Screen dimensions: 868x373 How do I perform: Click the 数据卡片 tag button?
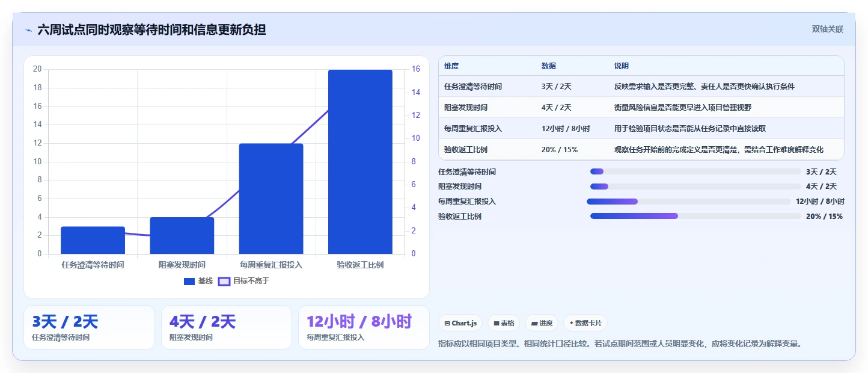(x=585, y=323)
